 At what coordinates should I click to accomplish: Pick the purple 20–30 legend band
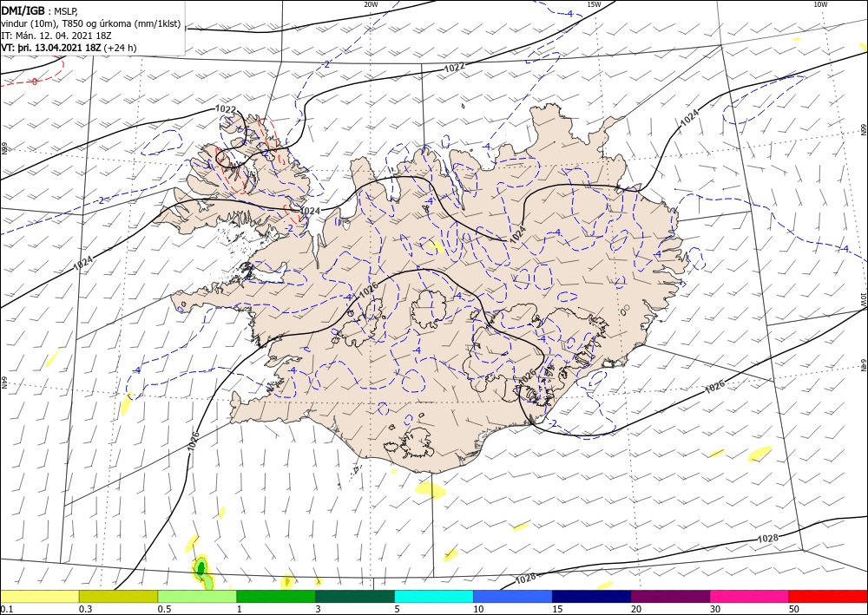(670, 596)
